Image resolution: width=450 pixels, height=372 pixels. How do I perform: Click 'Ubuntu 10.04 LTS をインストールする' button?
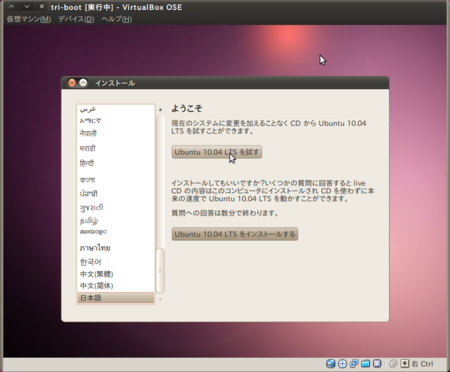tap(235, 234)
